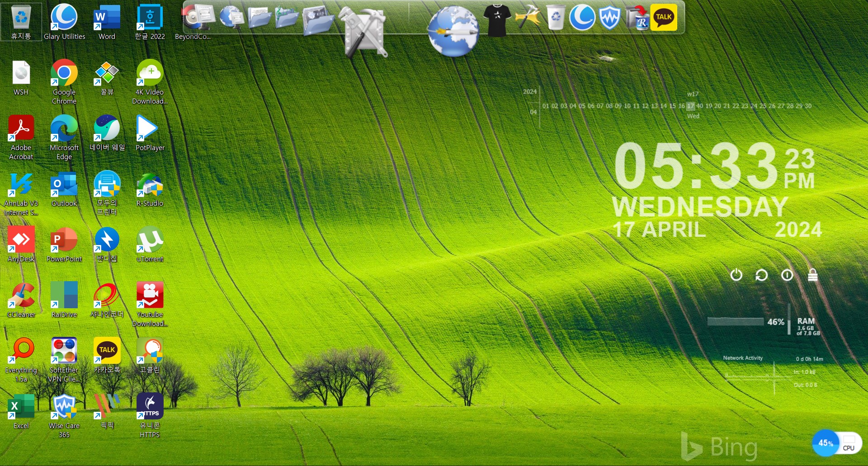The width and height of the screenshot is (868, 466).
Task: Open the 픽픽 screen capture shortcut
Action: tap(107, 411)
